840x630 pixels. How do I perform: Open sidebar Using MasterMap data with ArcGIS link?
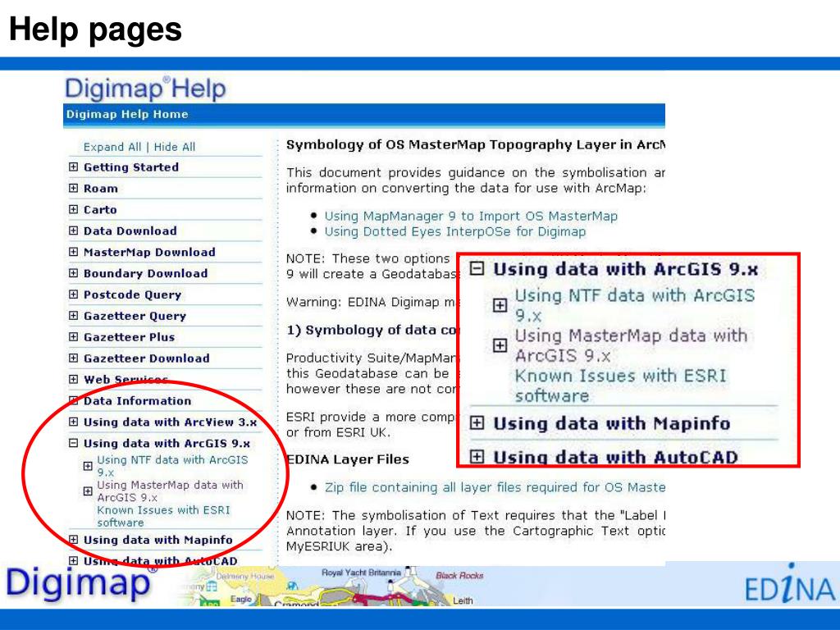[x=171, y=491]
